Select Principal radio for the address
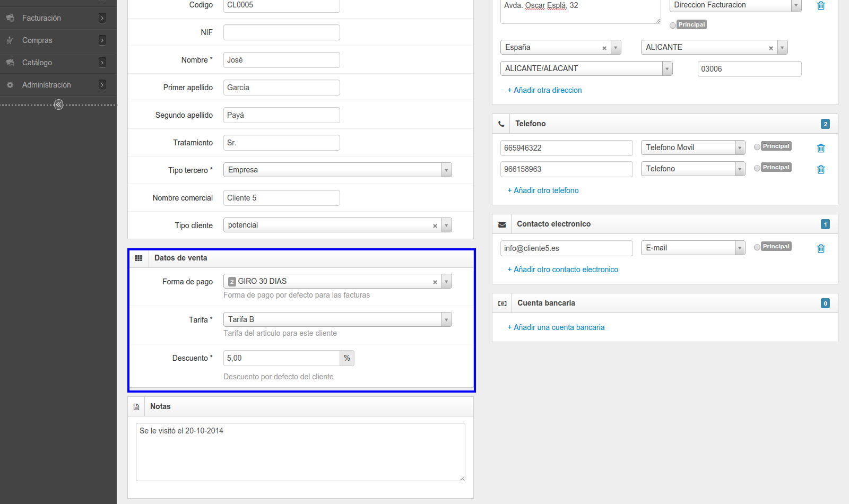The height and width of the screenshot is (504, 849). point(673,25)
